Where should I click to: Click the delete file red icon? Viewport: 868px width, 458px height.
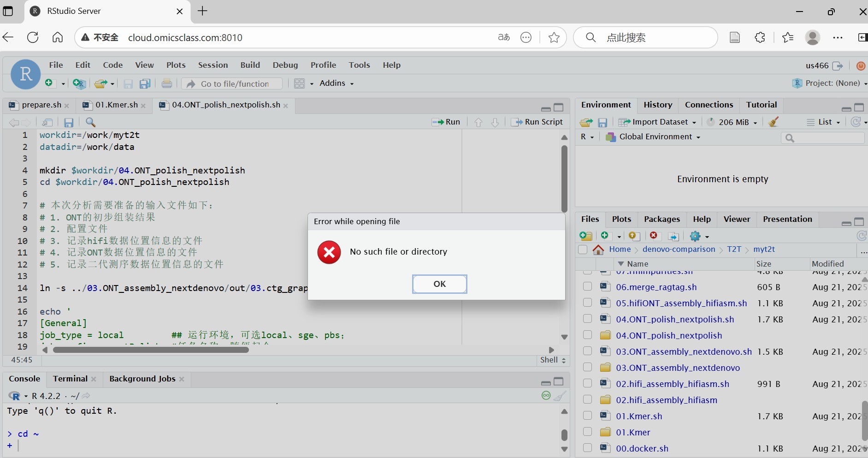click(x=653, y=236)
